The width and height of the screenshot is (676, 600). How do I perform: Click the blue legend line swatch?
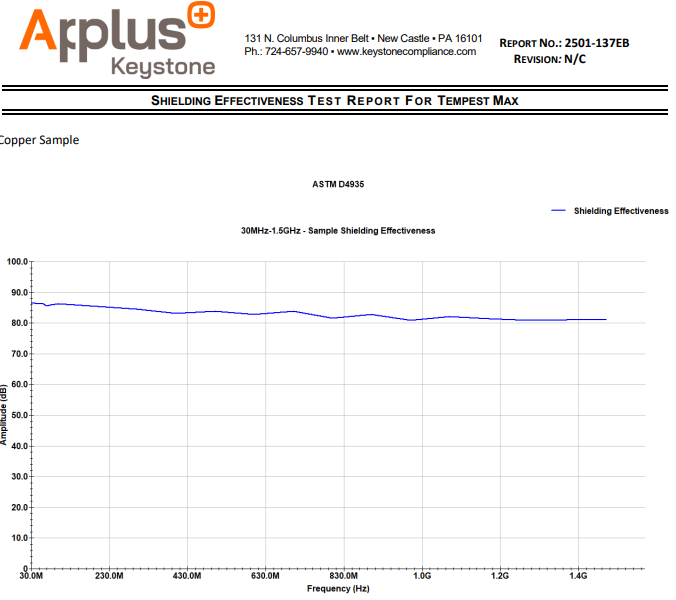(x=558, y=211)
